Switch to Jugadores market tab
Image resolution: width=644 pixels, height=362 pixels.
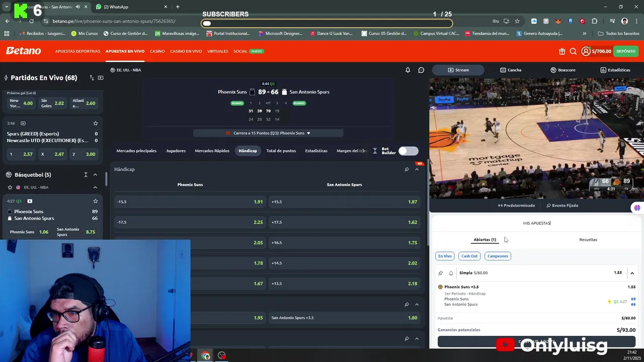[x=176, y=151]
